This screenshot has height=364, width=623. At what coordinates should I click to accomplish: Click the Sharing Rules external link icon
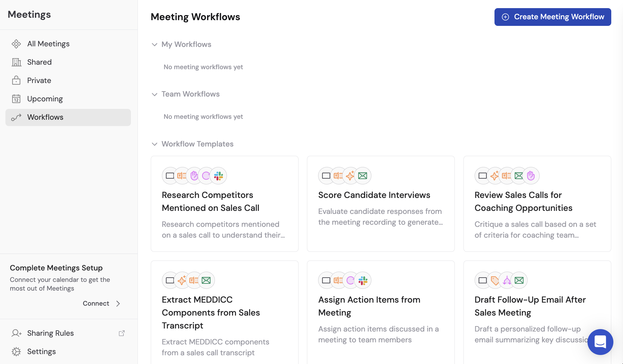point(122,333)
